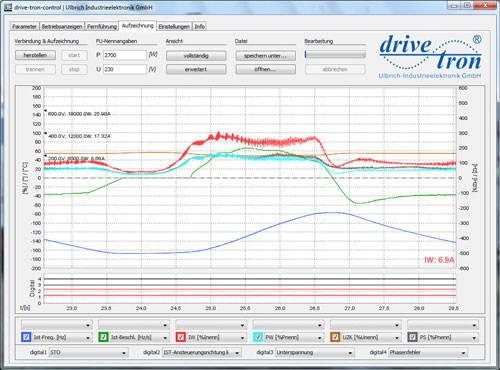Click the speichern unter... button
This screenshot has height=370, width=500.
[x=266, y=56]
